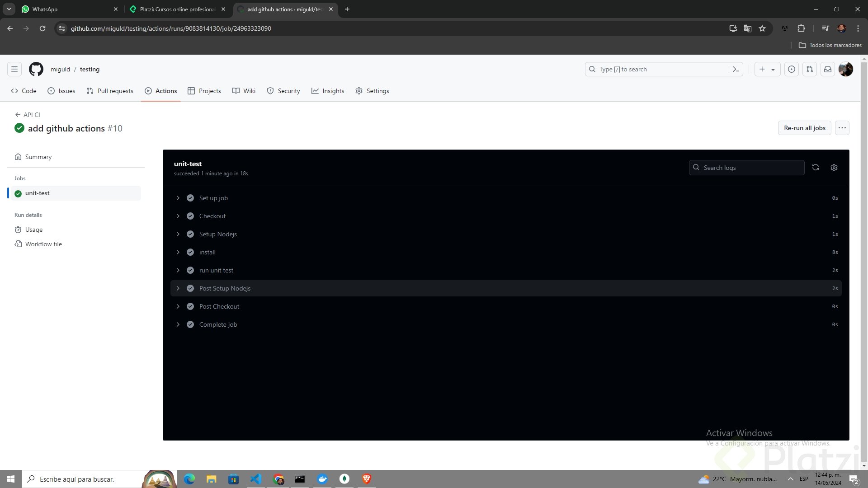Open issues icon in header
Screen dimensions: 868x488
[791, 69]
